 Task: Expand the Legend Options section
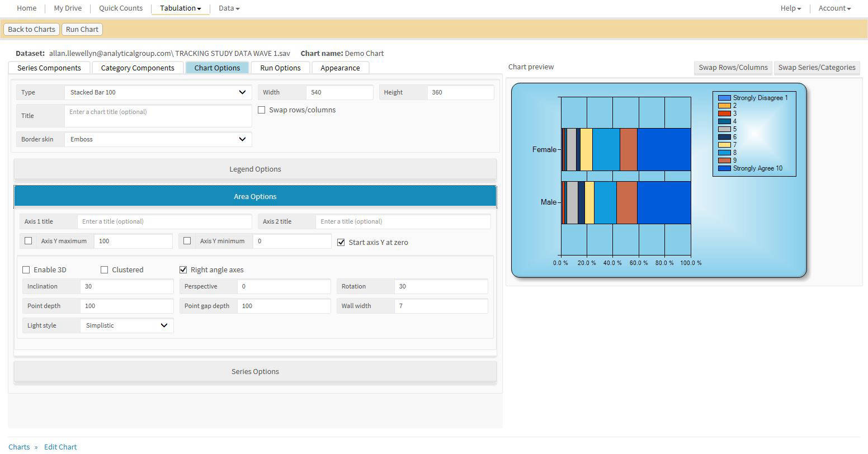255,169
